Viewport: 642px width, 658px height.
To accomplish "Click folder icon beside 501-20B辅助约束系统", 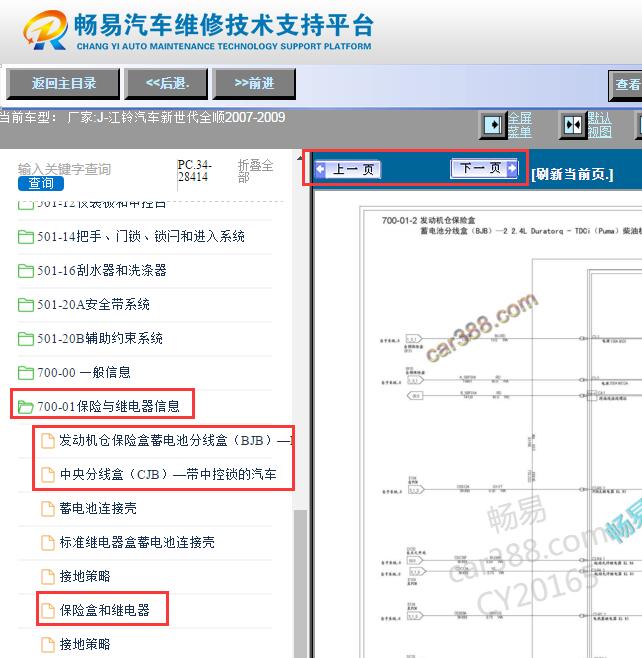I will pos(26,339).
